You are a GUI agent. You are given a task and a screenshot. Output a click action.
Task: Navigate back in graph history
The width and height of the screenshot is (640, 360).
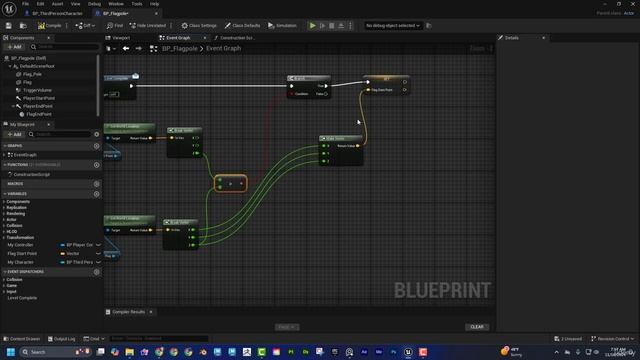(126, 49)
